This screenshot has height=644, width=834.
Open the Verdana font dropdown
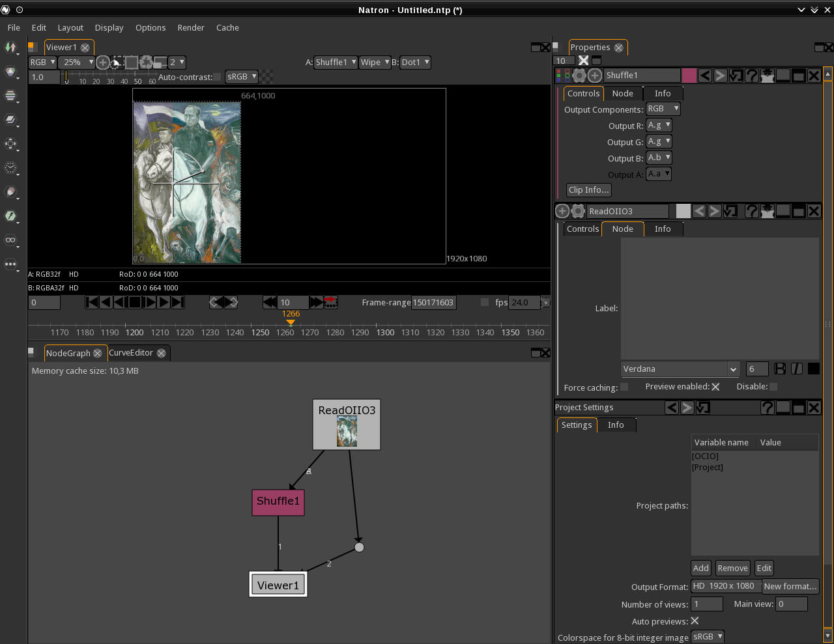point(680,369)
